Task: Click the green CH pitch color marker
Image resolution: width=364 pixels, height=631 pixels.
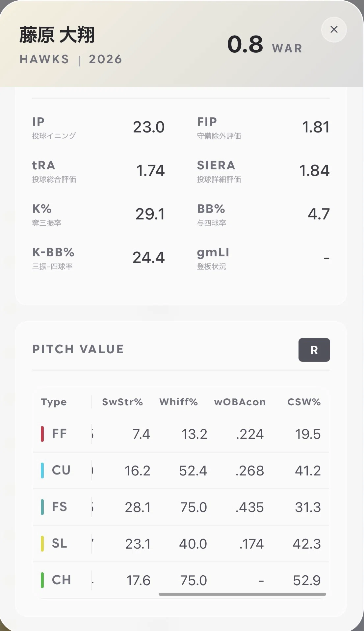Action: (x=42, y=580)
